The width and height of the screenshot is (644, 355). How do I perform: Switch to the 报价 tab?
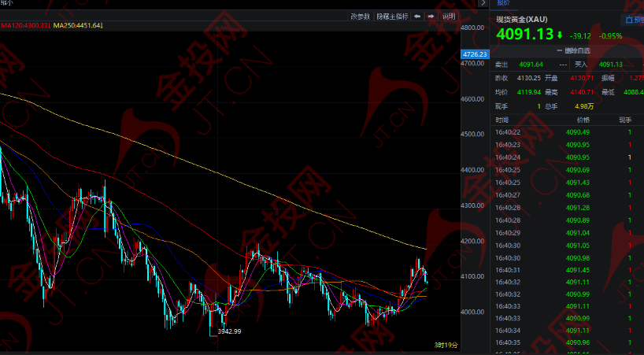tap(504, 3)
